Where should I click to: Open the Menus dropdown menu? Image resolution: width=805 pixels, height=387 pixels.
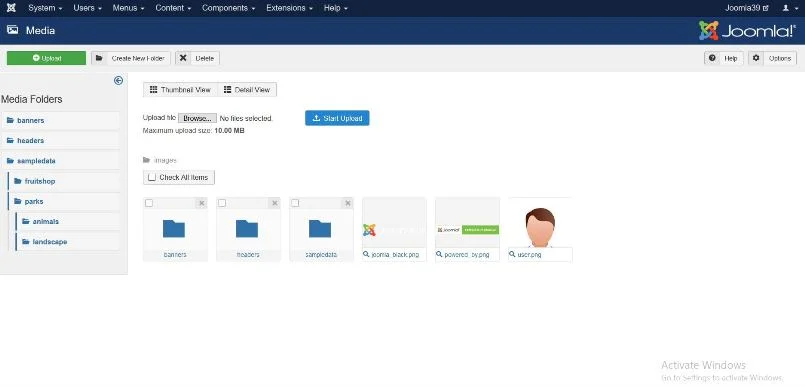point(128,8)
